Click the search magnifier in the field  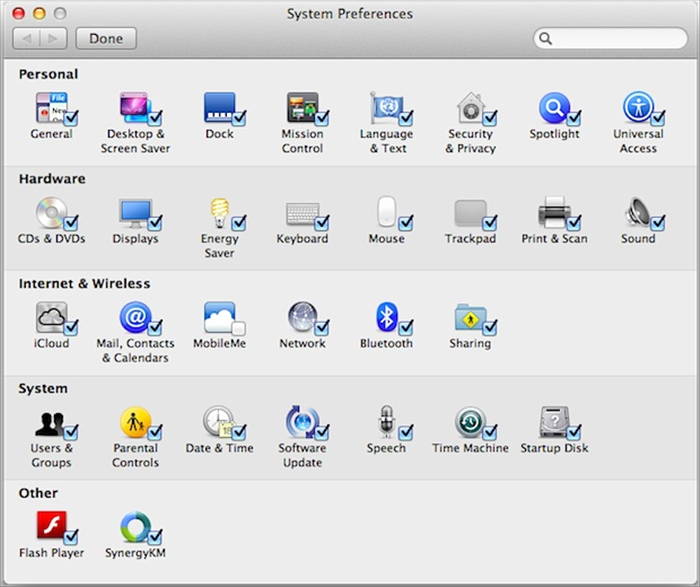[545, 39]
